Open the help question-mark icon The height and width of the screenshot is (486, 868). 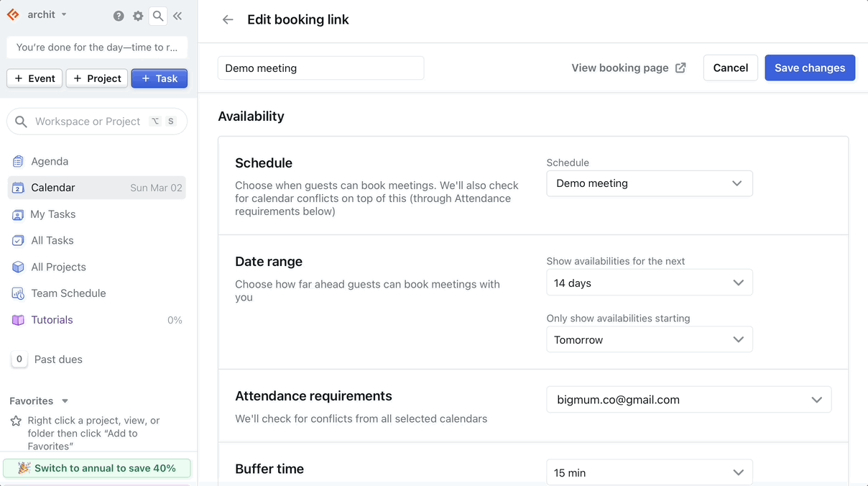[x=119, y=15]
